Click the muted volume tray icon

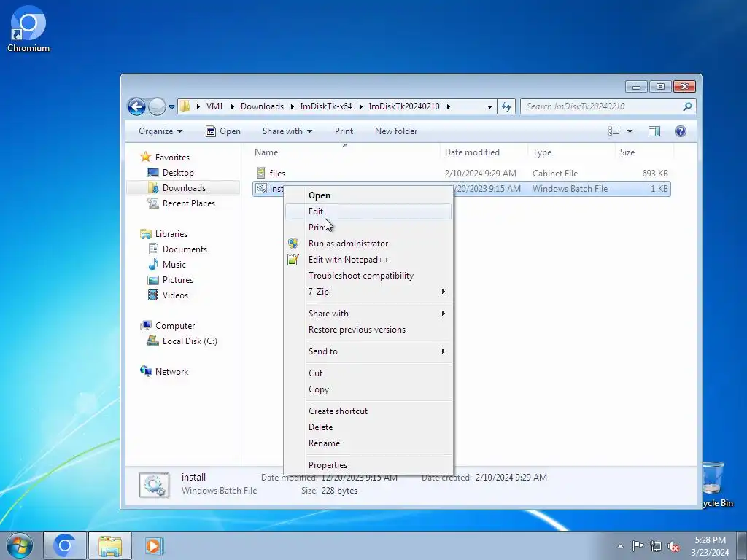coord(673,546)
